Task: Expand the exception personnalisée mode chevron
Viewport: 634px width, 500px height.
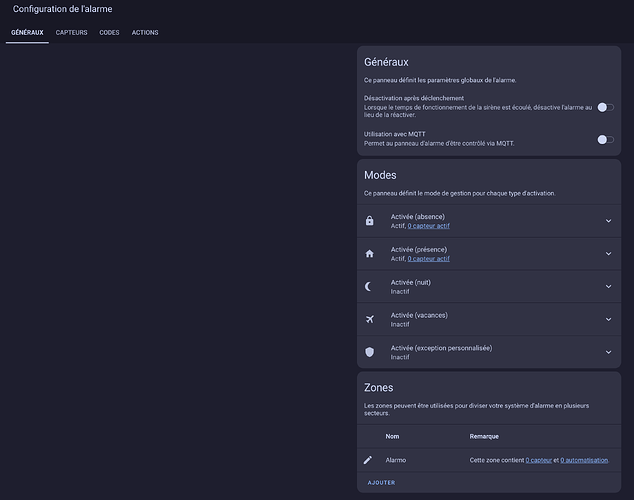Action: pyautogui.click(x=608, y=352)
